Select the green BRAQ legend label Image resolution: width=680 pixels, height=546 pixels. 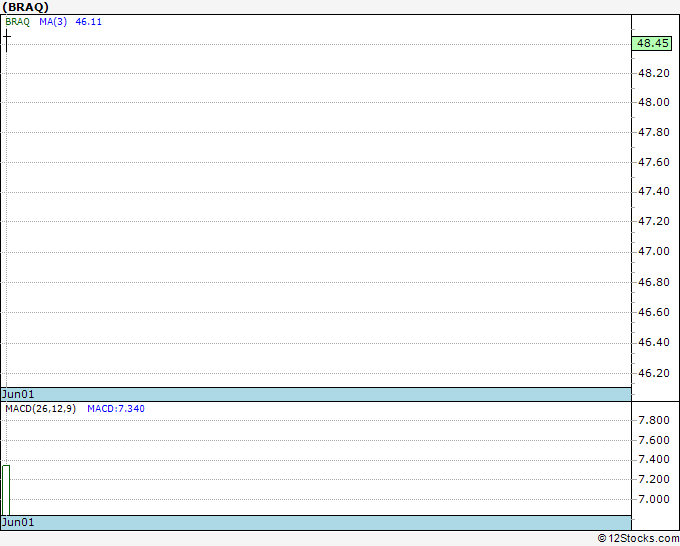pos(17,22)
